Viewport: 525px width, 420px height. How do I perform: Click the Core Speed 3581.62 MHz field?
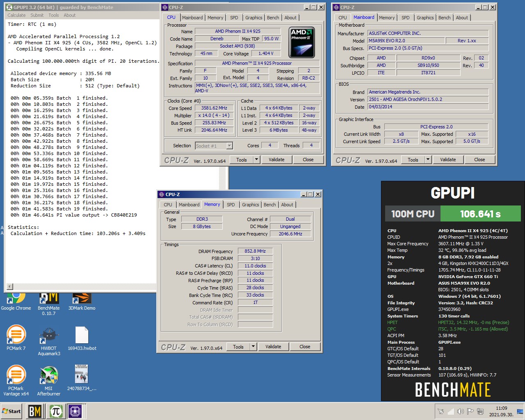pos(214,108)
